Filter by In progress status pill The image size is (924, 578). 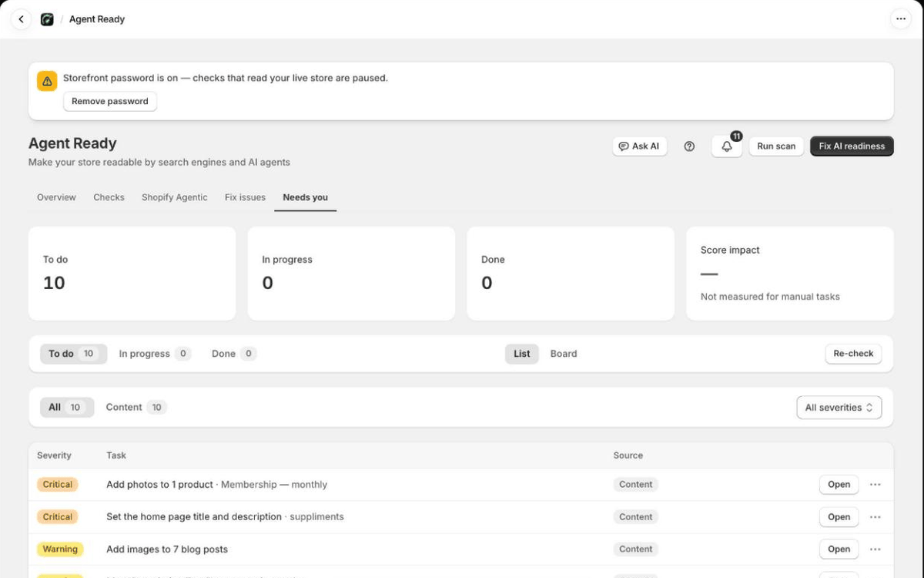[155, 354]
